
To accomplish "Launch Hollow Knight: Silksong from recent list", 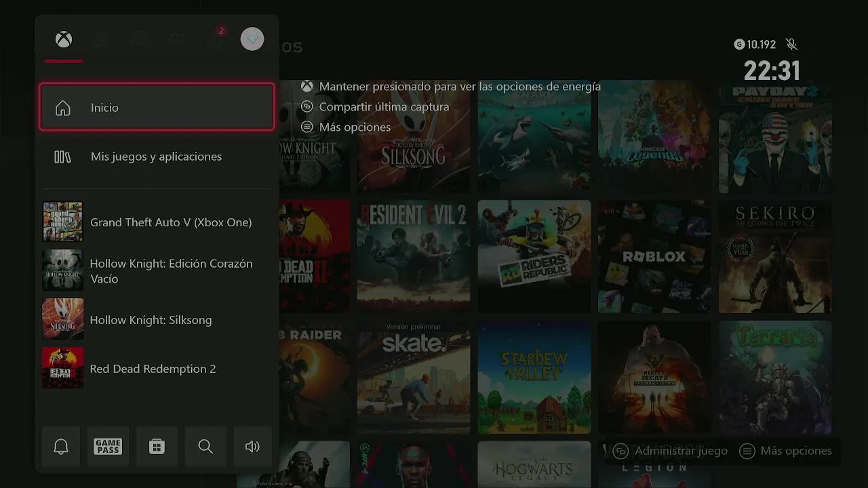I will 157,319.
